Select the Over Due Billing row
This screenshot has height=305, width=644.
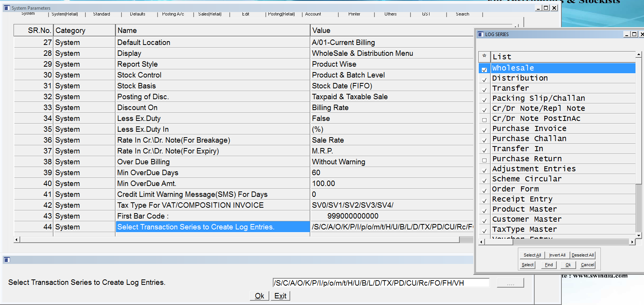(x=244, y=162)
